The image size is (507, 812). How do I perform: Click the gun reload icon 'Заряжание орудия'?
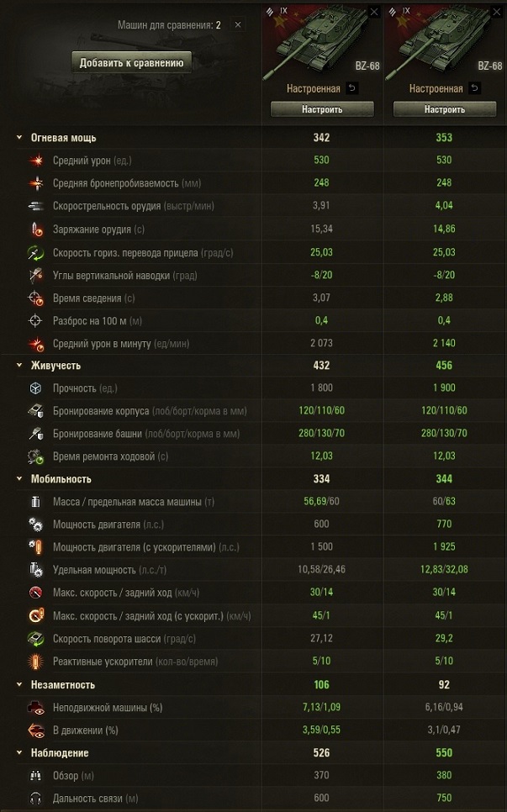tap(36, 229)
